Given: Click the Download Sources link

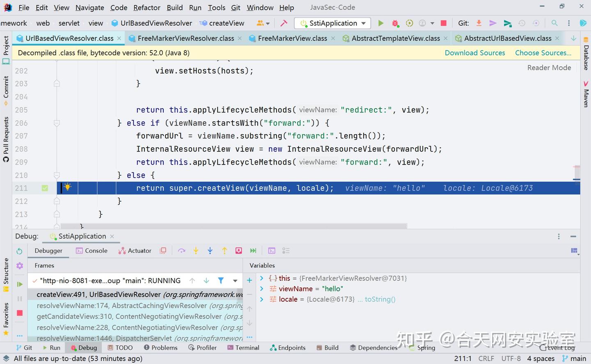Looking at the screenshot, I should pyautogui.click(x=475, y=53).
